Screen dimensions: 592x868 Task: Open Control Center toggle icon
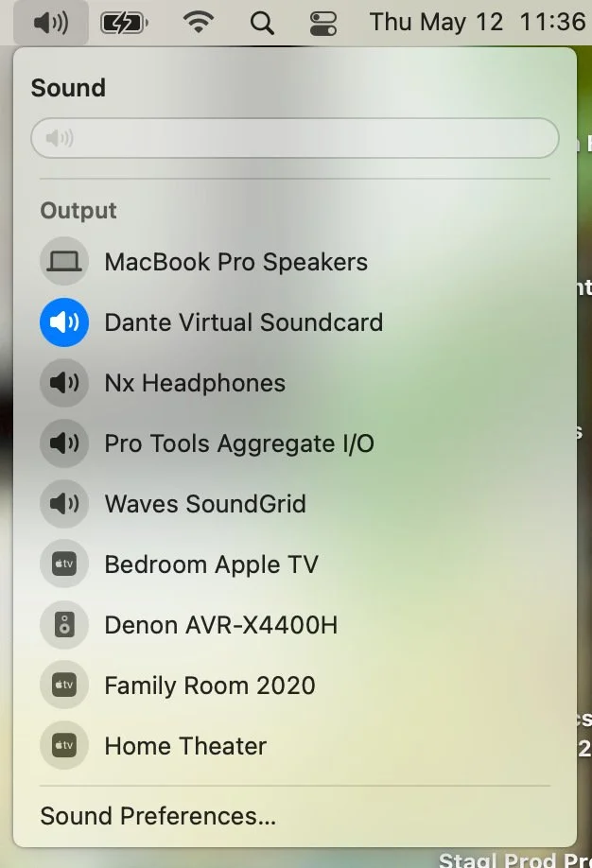pyautogui.click(x=322, y=24)
